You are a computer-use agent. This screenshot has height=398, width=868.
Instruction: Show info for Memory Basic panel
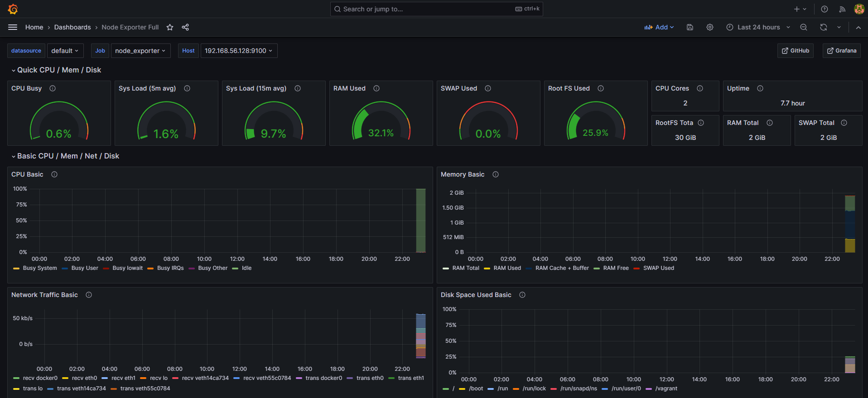(x=496, y=174)
